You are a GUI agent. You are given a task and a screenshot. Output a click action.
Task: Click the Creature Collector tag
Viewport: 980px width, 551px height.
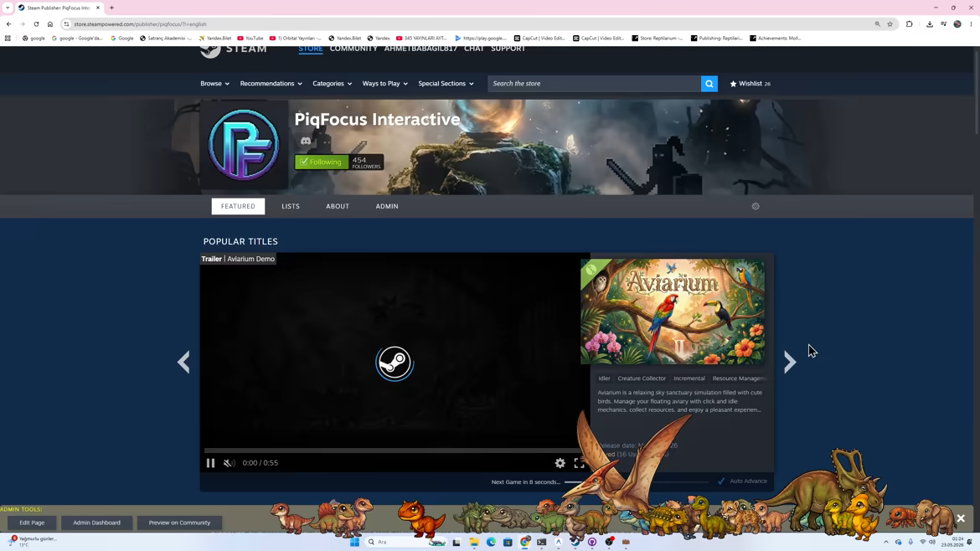coord(642,378)
